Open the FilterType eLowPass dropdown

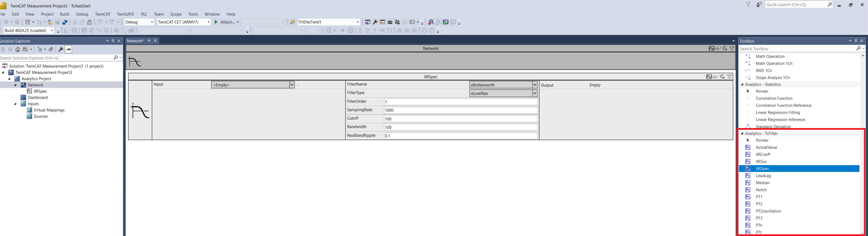click(x=535, y=93)
